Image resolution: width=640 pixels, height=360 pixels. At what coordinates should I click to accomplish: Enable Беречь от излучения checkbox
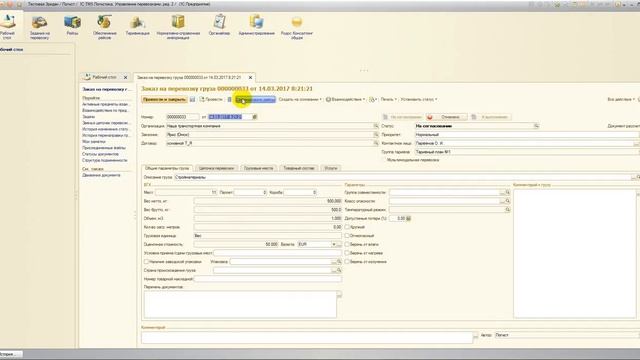pos(347,261)
